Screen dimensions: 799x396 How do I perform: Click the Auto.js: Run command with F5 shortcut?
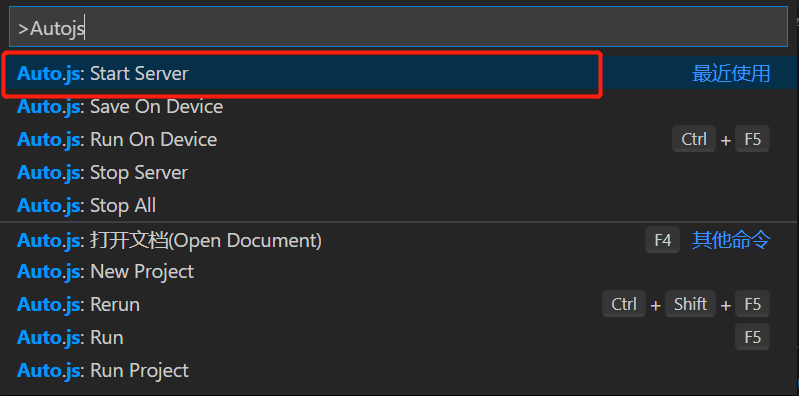point(398,337)
